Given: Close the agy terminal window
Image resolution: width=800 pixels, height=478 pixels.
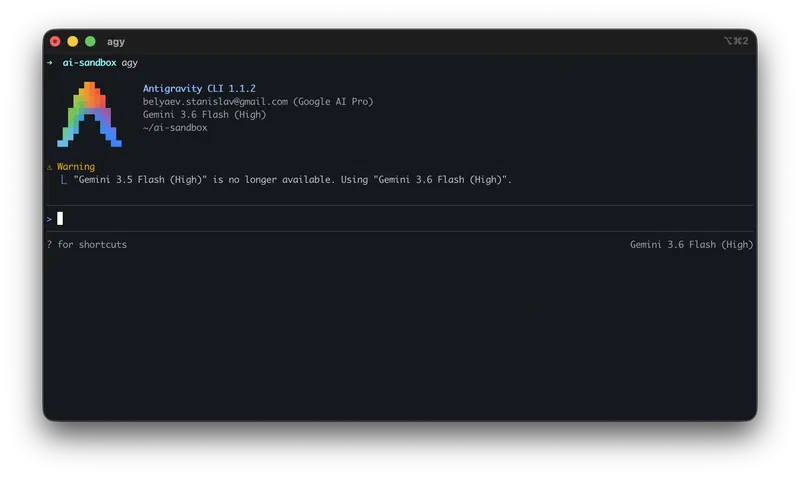Looking at the screenshot, I should [x=55, y=41].
